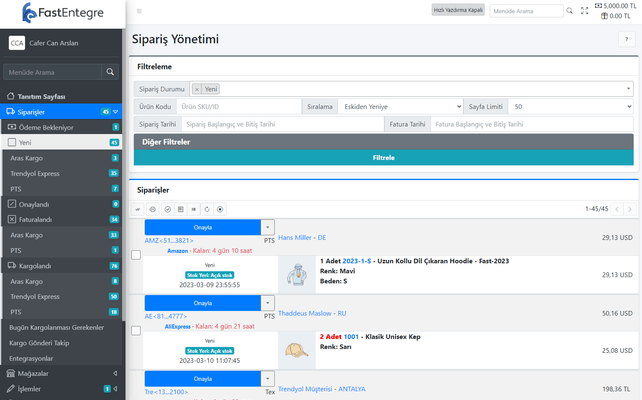
Task: Click the fullscreen expand icon
Action: (x=584, y=11)
